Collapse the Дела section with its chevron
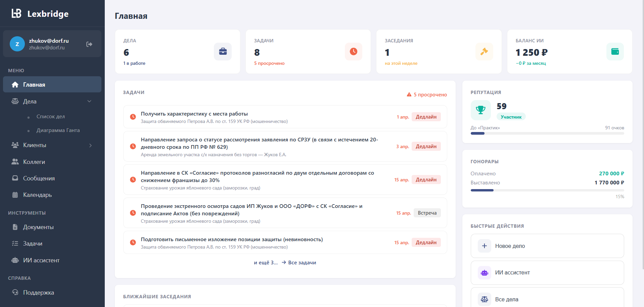The width and height of the screenshot is (644, 307). [x=89, y=101]
